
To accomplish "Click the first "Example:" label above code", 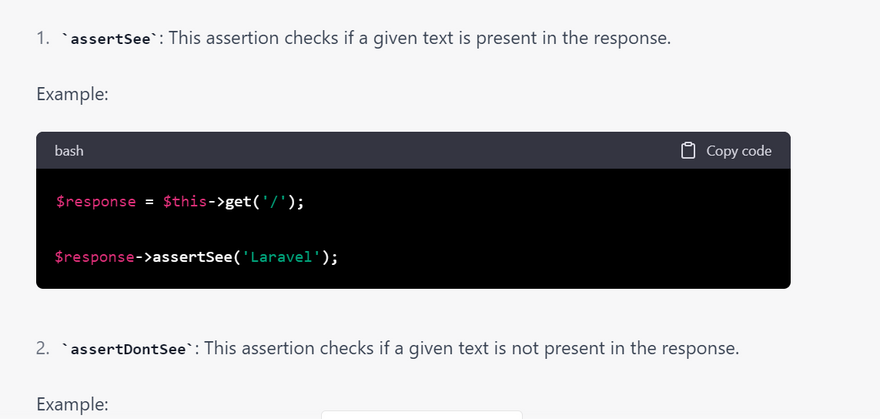I will pyautogui.click(x=72, y=94).
